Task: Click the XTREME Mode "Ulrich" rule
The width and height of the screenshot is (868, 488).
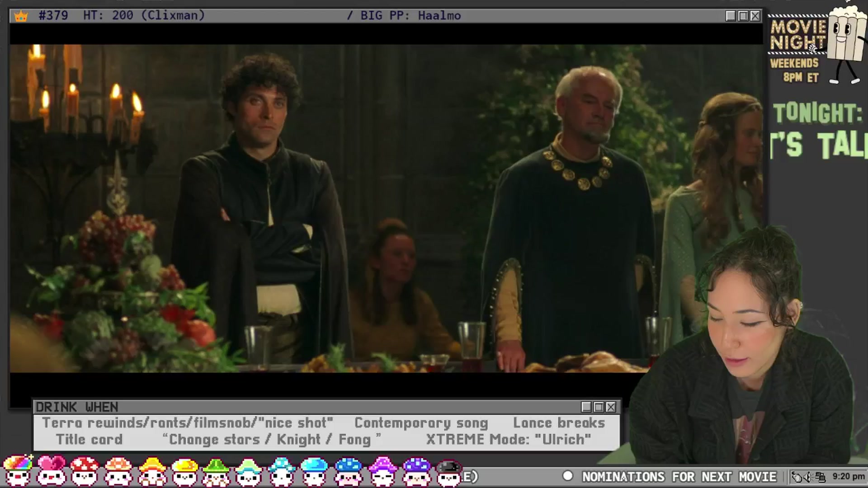Action: pos(509,439)
